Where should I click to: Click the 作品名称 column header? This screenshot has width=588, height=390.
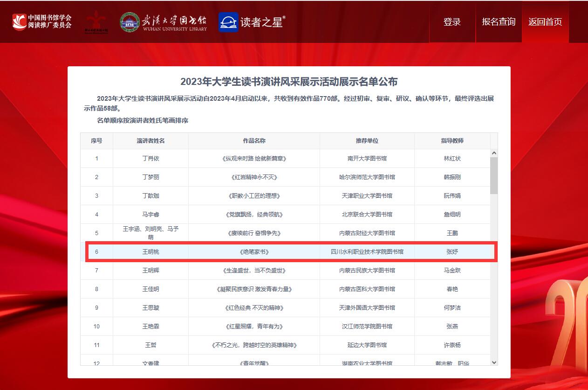[254, 141]
